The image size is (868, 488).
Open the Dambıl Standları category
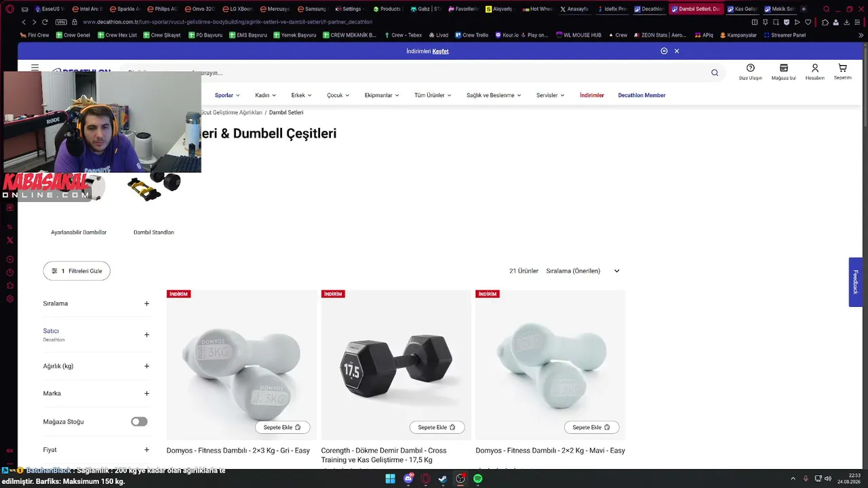point(154,232)
